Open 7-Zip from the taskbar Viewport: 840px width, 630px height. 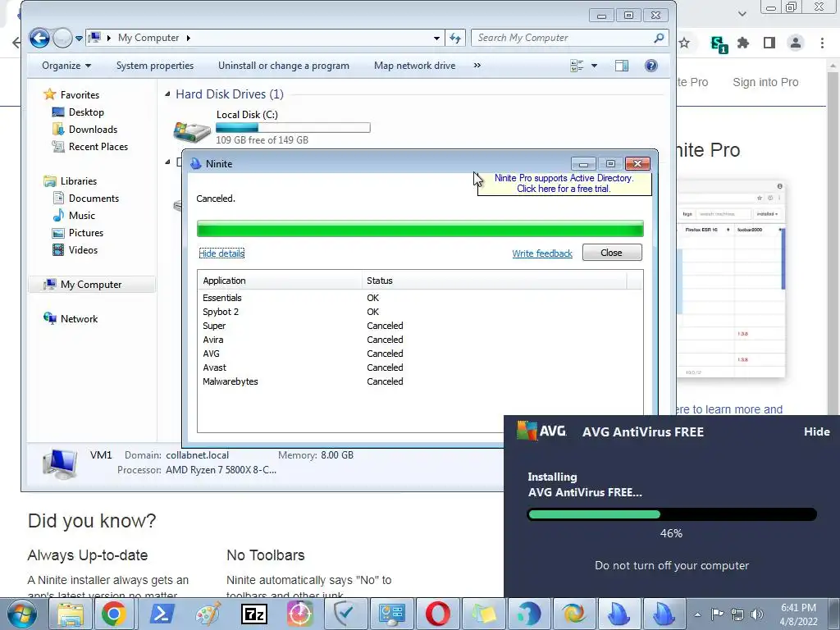tap(254, 614)
